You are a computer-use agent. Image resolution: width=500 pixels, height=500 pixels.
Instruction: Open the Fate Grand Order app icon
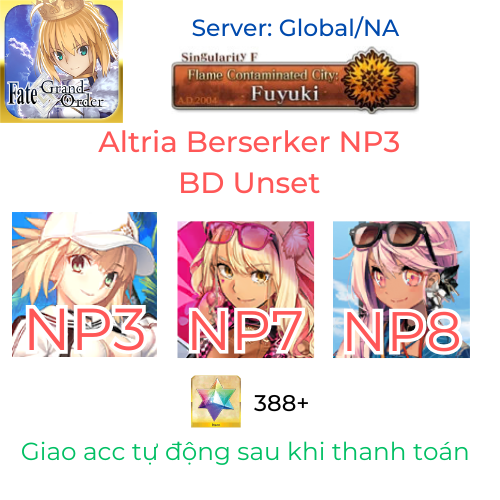(61, 61)
